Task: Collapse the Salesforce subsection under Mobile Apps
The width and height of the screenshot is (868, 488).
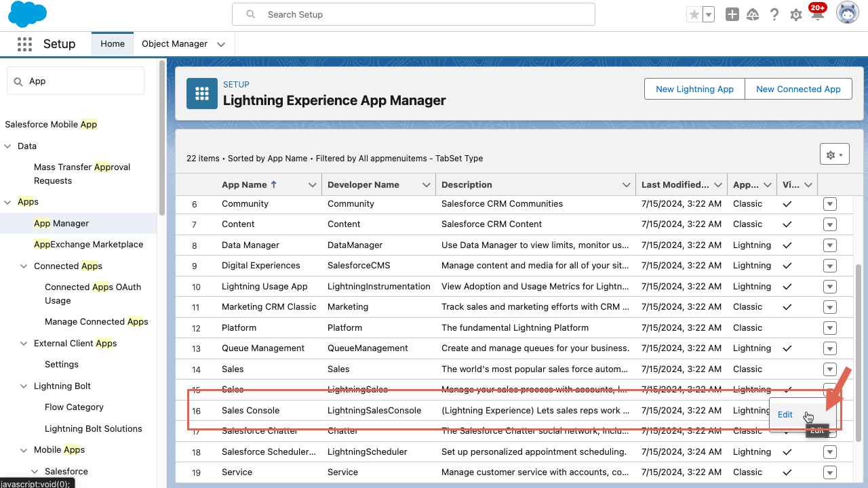Action: click(35, 472)
